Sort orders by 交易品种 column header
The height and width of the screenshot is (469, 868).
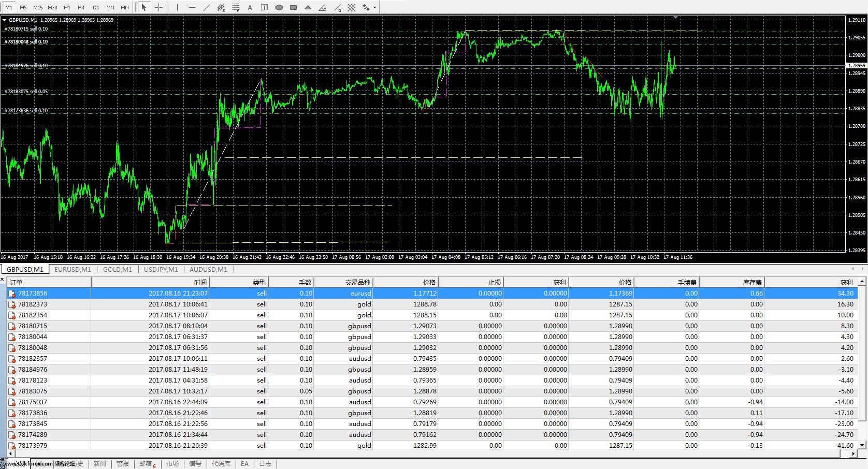pos(343,282)
